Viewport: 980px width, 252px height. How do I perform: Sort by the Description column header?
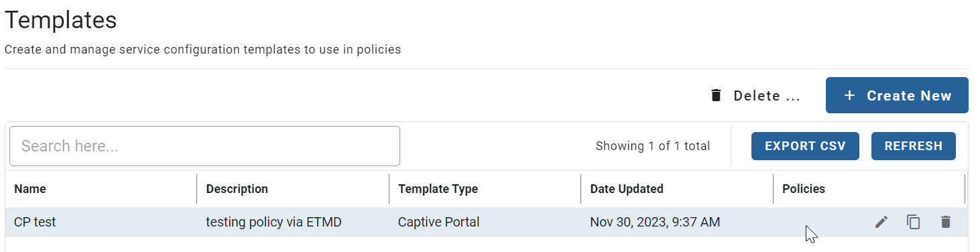tap(237, 189)
